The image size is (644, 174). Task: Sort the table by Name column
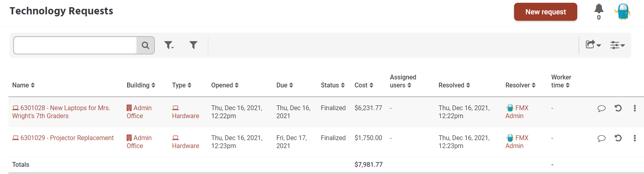tap(23, 85)
